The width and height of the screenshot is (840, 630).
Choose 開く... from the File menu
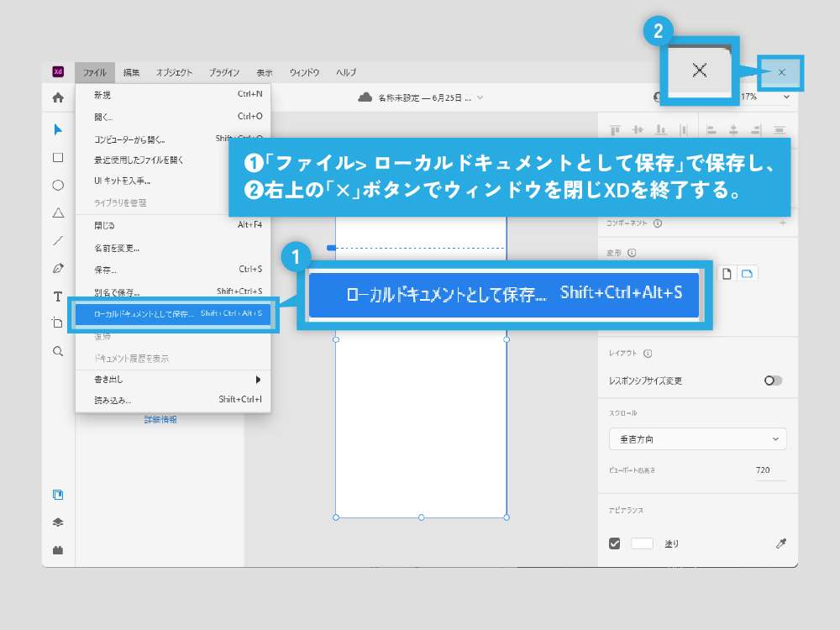[x=172, y=117]
